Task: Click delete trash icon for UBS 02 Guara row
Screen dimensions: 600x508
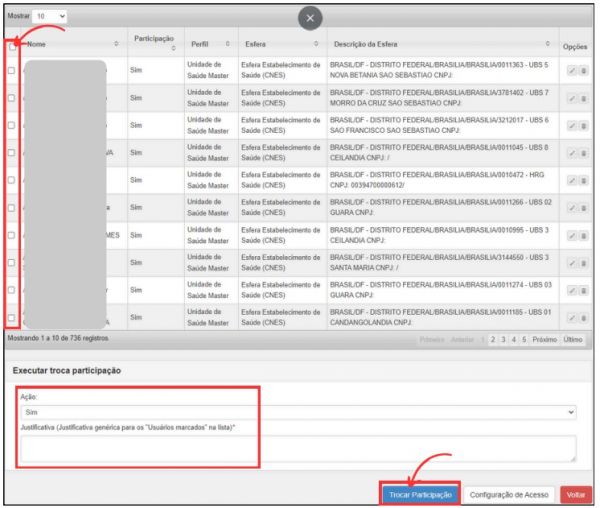Action: (x=583, y=208)
